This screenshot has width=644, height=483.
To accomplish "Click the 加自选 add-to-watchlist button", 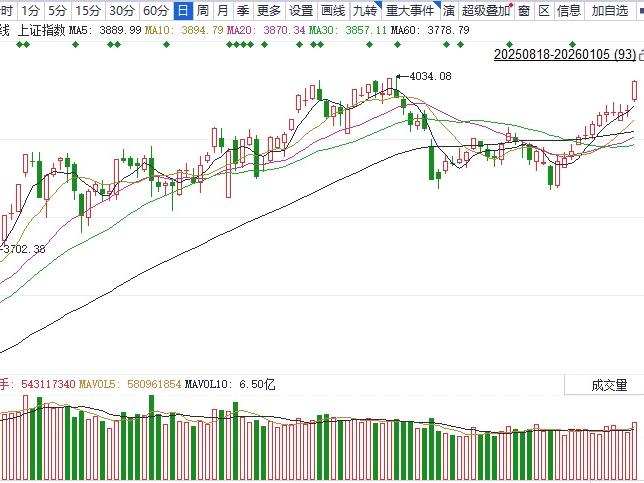I will 608,11.
